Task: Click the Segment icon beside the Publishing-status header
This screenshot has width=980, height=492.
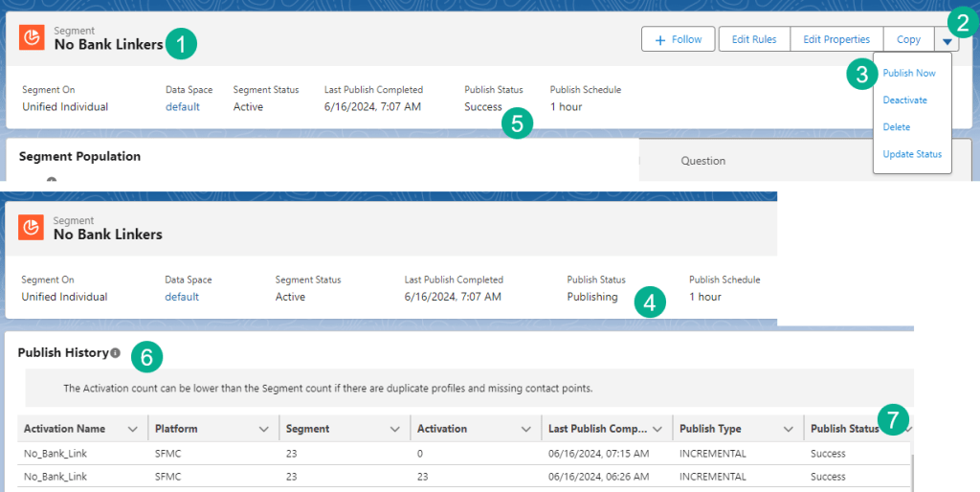Action: pyautogui.click(x=32, y=227)
